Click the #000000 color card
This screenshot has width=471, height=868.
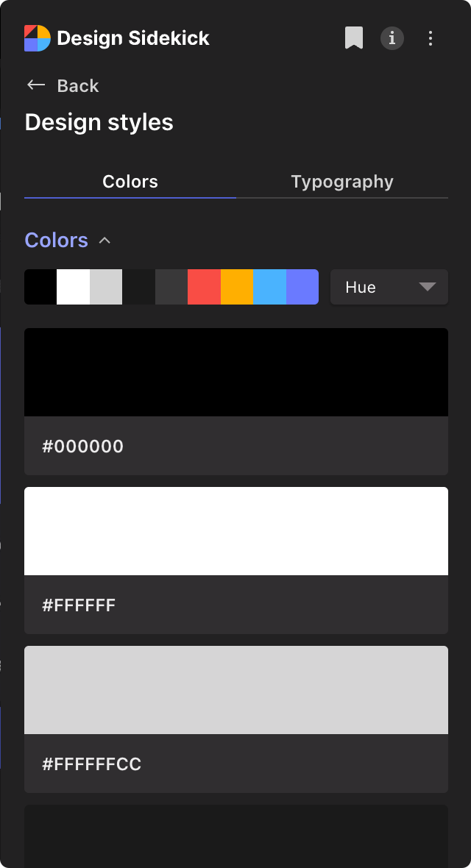(235, 401)
